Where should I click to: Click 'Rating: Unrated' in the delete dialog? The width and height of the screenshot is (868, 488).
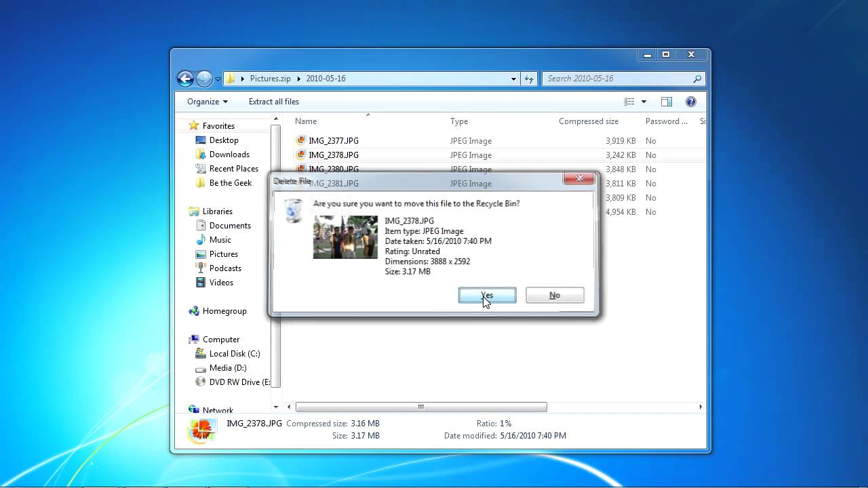coord(412,251)
